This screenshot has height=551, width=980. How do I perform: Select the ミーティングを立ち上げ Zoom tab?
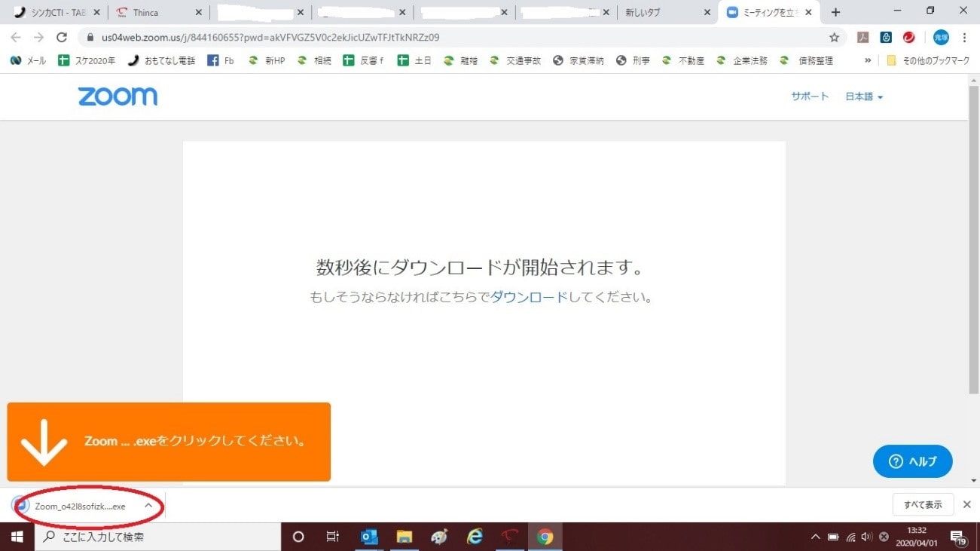coord(769,13)
